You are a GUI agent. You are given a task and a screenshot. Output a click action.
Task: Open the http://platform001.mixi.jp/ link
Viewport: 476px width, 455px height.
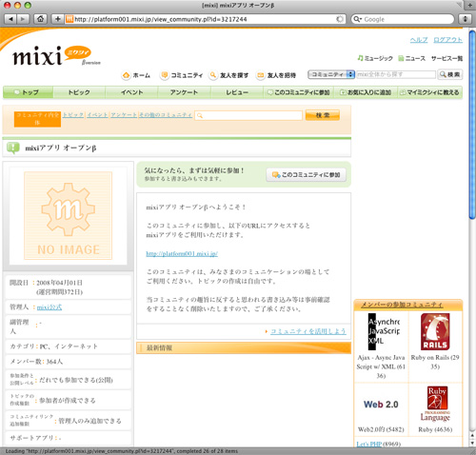coord(182,254)
